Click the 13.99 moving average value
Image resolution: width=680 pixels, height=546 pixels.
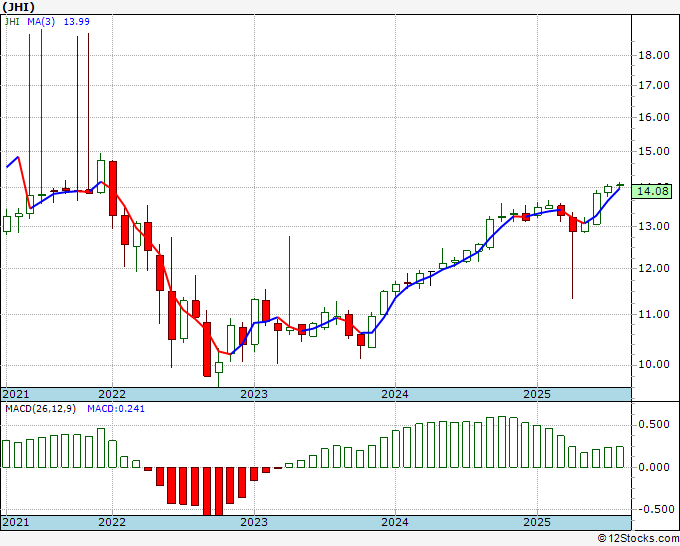click(x=77, y=21)
